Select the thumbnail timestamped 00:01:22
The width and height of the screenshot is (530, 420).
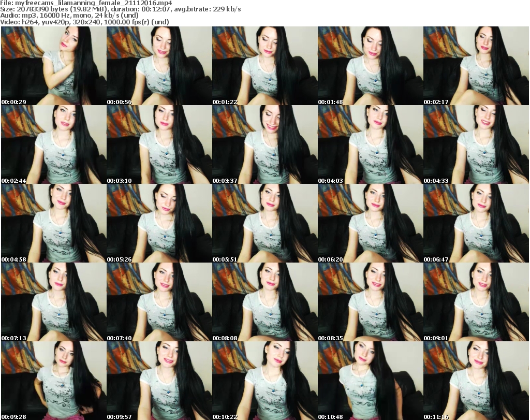click(x=264, y=66)
